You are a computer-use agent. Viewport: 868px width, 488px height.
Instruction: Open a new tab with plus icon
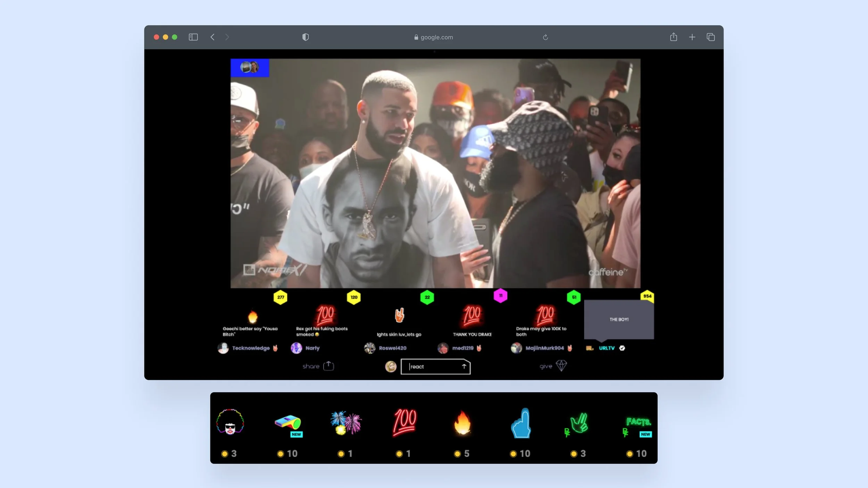tap(692, 37)
